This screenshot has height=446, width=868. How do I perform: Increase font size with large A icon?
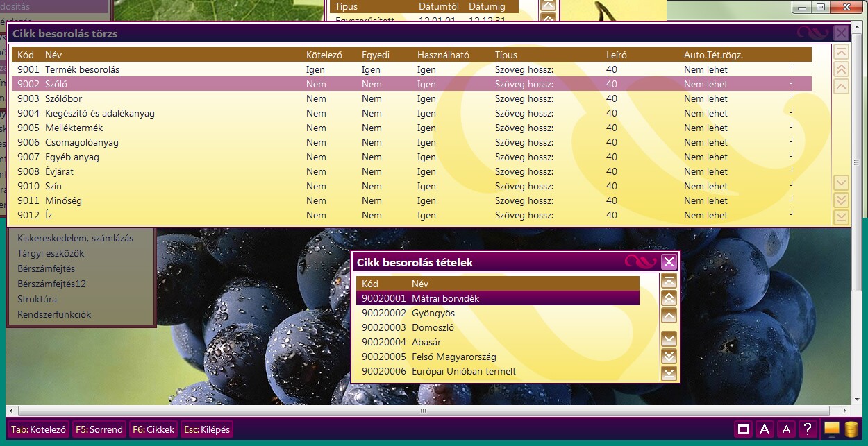pos(765,429)
